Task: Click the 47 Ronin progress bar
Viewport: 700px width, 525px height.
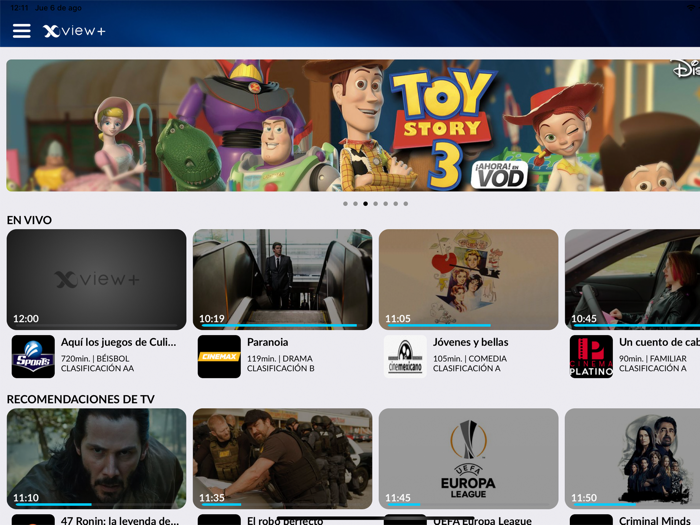Action: tap(96, 504)
